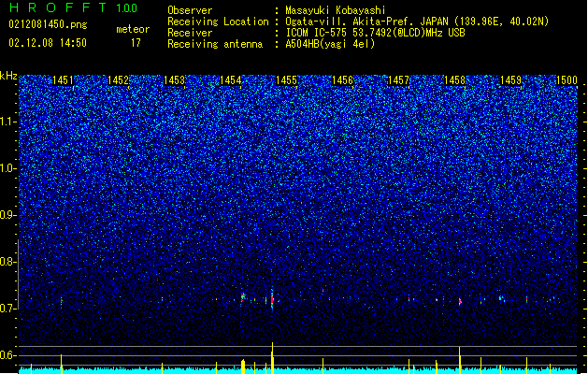Select the A504HB(yagi 4el) antenna text
This screenshot has height=374, width=588.
[x=330, y=44]
